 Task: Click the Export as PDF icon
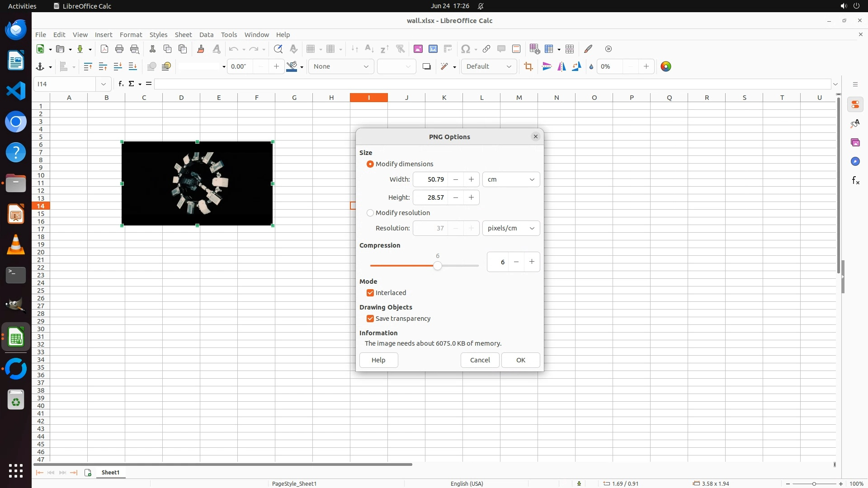click(x=104, y=49)
